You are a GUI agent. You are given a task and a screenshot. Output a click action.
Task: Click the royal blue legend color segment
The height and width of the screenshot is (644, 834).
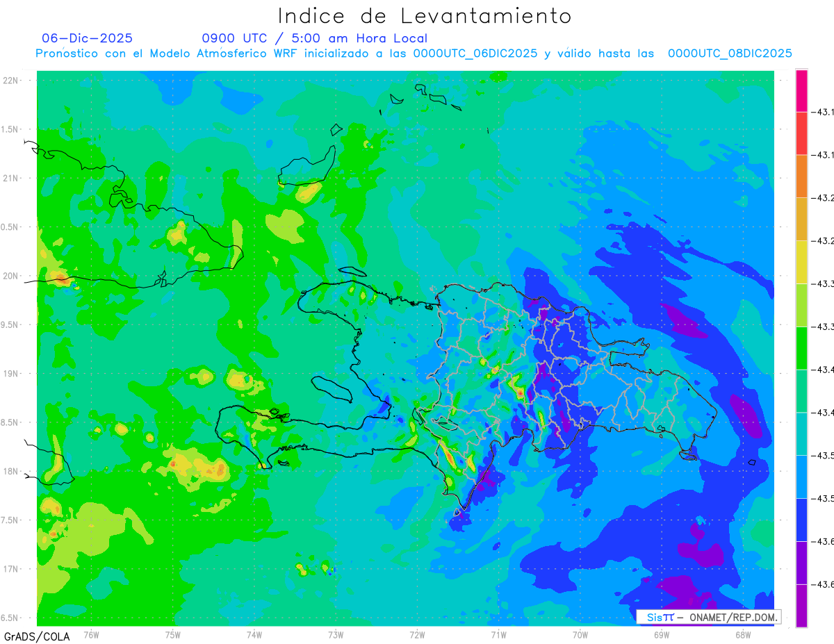(x=801, y=520)
